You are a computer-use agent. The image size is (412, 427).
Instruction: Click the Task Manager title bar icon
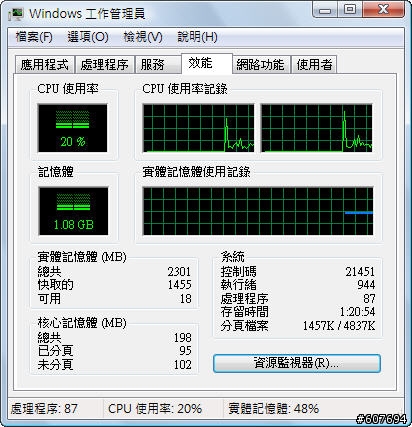coord(16,14)
